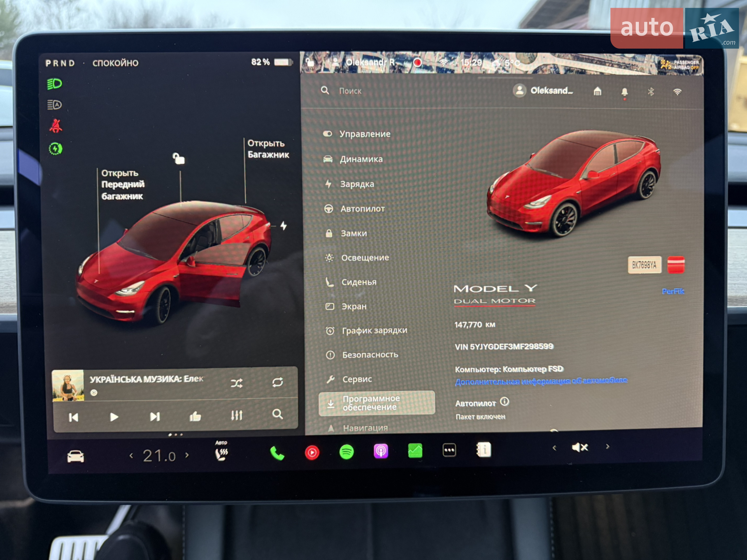The width and height of the screenshot is (747, 560).
Task: Open the Spotify app
Action: [x=346, y=452]
